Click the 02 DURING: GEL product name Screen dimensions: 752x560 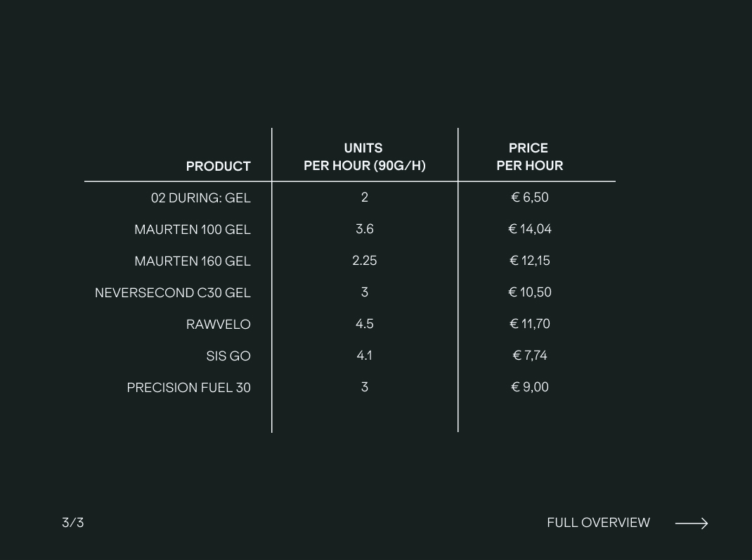pyautogui.click(x=200, y=198)
